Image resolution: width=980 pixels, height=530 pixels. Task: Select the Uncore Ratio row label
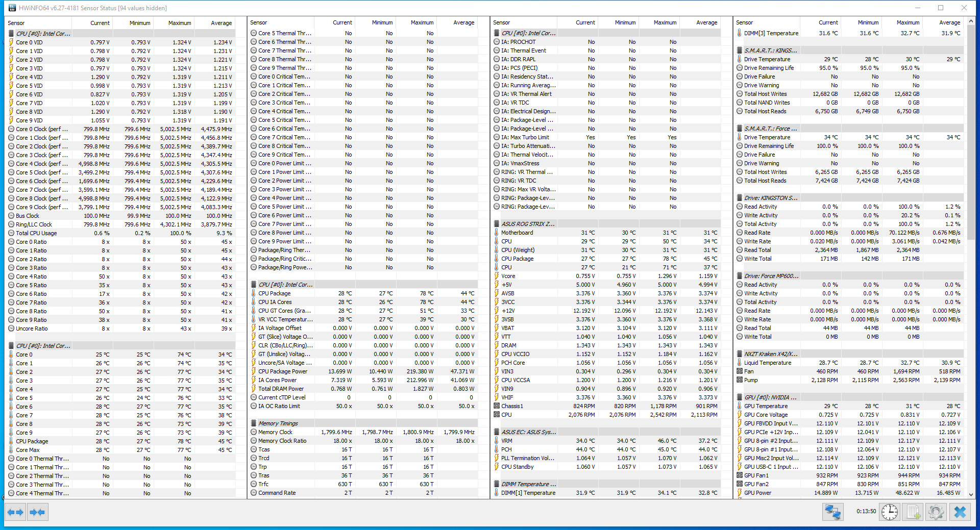[x=32, y=329]
